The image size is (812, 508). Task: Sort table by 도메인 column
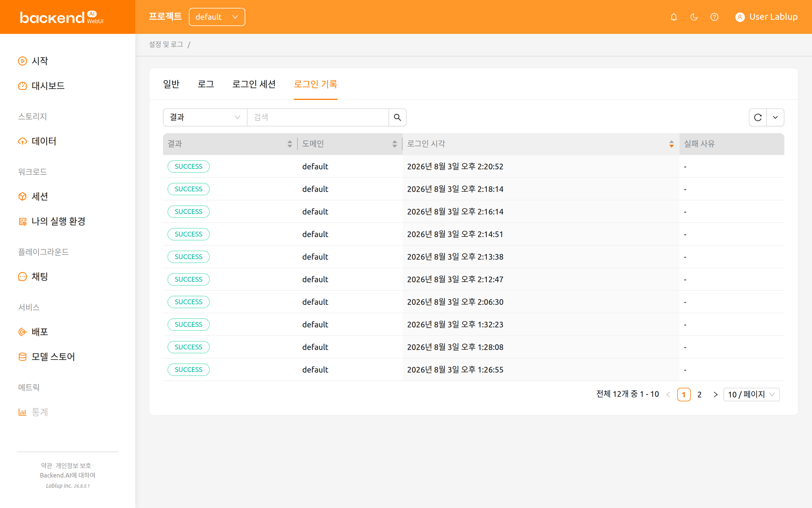[395, 144]
